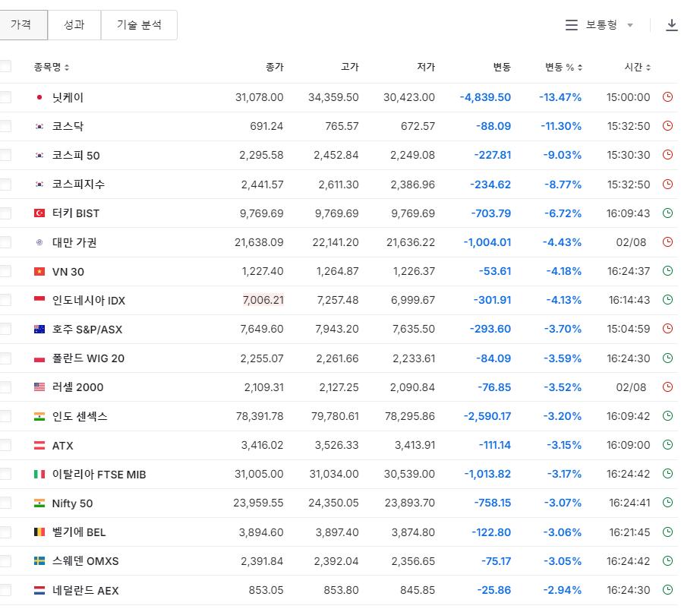Screen dimensions: 700x609
Task: Check the checkbox on the 닛케이 row
Action: tap(6, 97)
